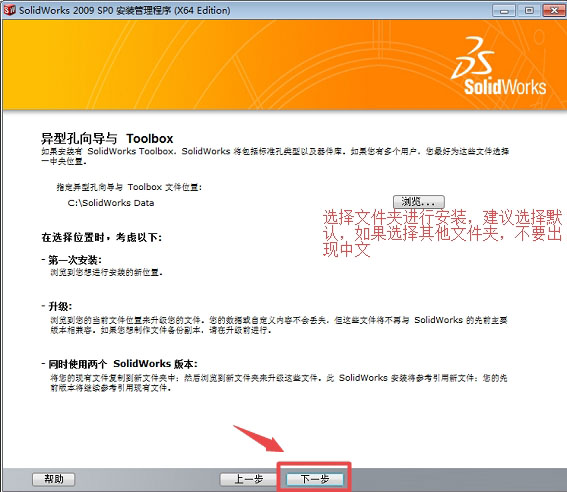Click the SolidWorks title bar app icon
The image size is (567, 492).
pos(9,10)
